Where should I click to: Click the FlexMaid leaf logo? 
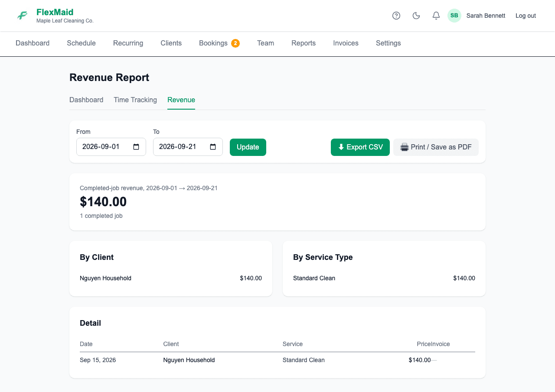(x=22, y=16)
